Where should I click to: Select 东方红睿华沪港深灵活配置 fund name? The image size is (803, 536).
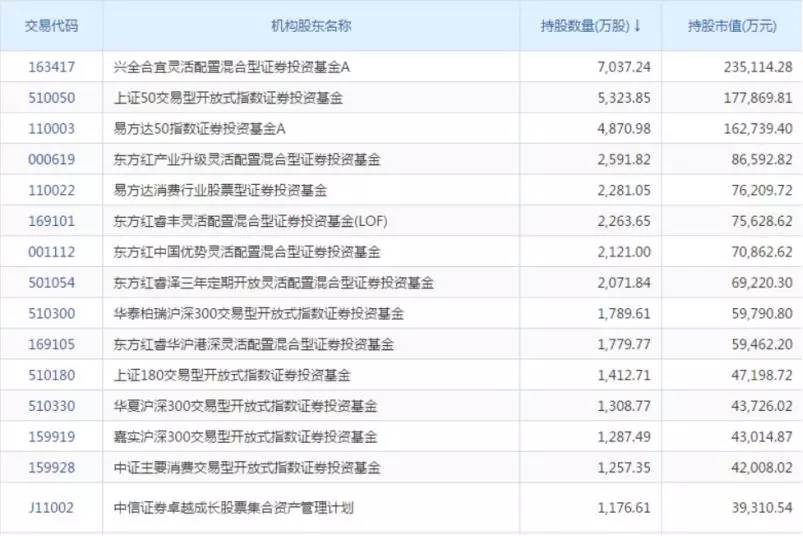pyautogui.click(x=253, y=344)
